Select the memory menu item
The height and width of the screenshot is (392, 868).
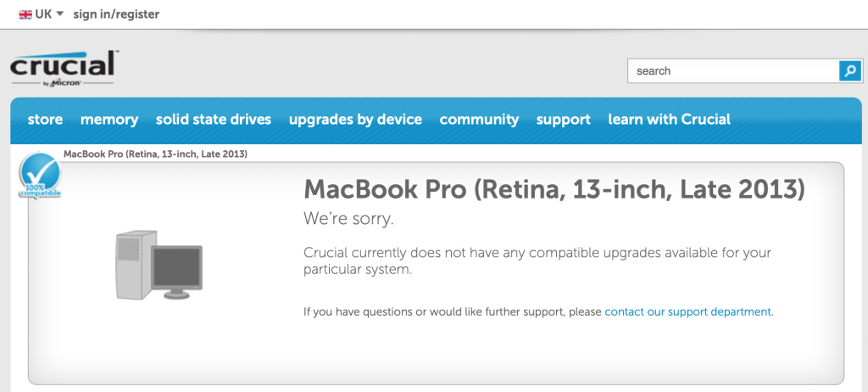(x=109, y=120)
